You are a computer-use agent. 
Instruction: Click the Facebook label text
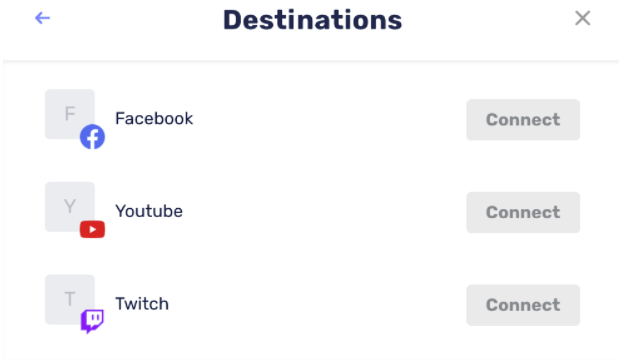(154, 118)
